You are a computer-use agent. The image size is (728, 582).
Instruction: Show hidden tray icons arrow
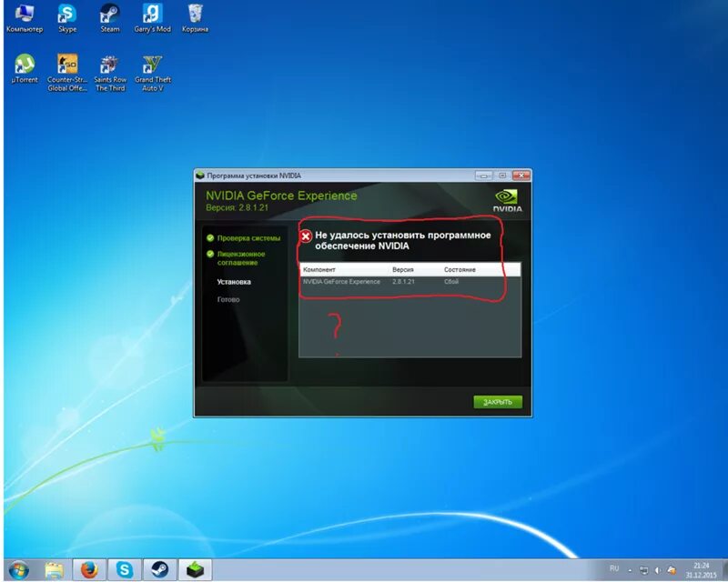point(630,570)
